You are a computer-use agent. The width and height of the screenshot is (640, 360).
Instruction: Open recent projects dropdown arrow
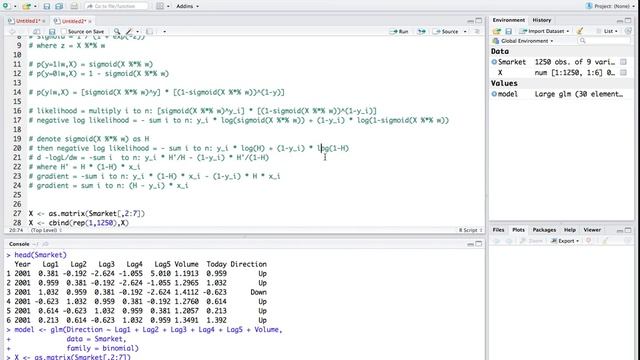click(35, 7)
